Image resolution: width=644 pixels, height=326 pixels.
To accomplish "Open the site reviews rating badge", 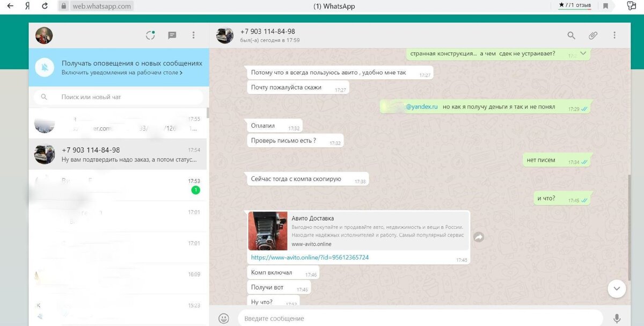I will [x=575, y=5].
